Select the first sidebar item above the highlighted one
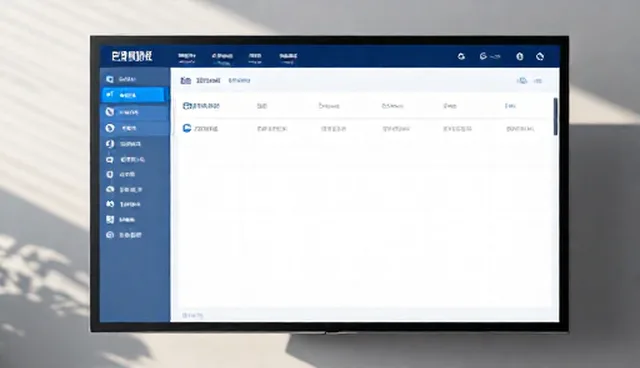This screenshot has width=640, height=368. 135,79
